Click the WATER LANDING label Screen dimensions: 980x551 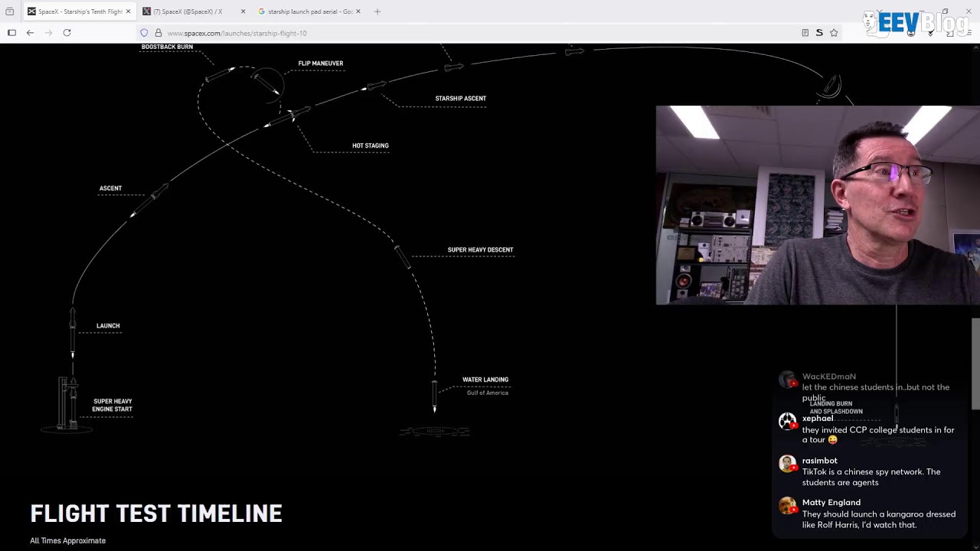tap(485, 380)
